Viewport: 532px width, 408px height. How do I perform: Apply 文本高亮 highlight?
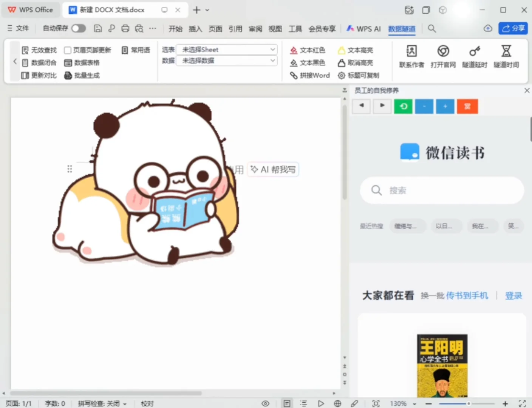(356, 50)
